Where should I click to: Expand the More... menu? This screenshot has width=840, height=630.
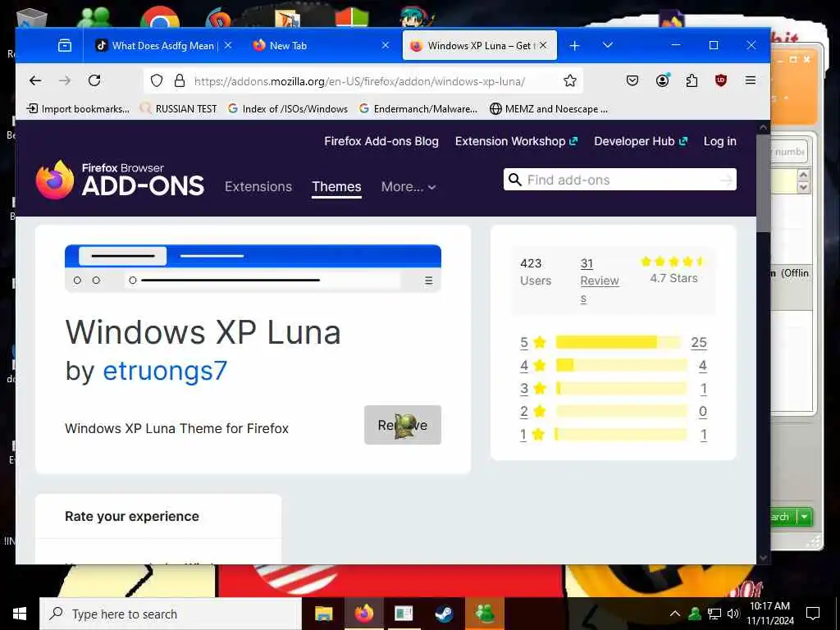pyautogui.click(x=409, y=186)
